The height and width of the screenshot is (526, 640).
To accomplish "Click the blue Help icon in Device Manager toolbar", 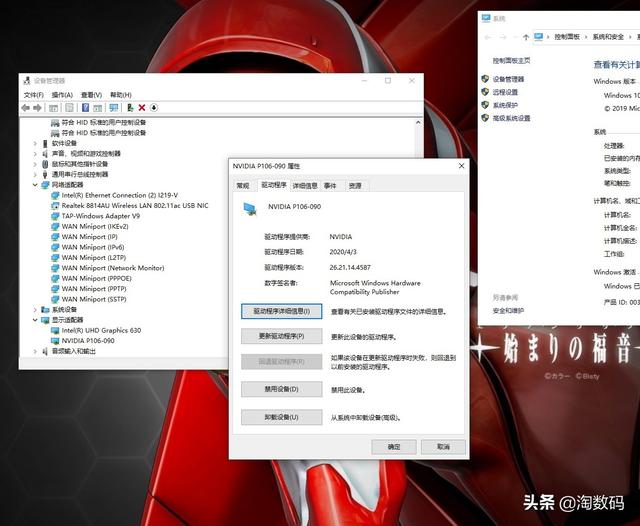I will [x=85, y=108].
